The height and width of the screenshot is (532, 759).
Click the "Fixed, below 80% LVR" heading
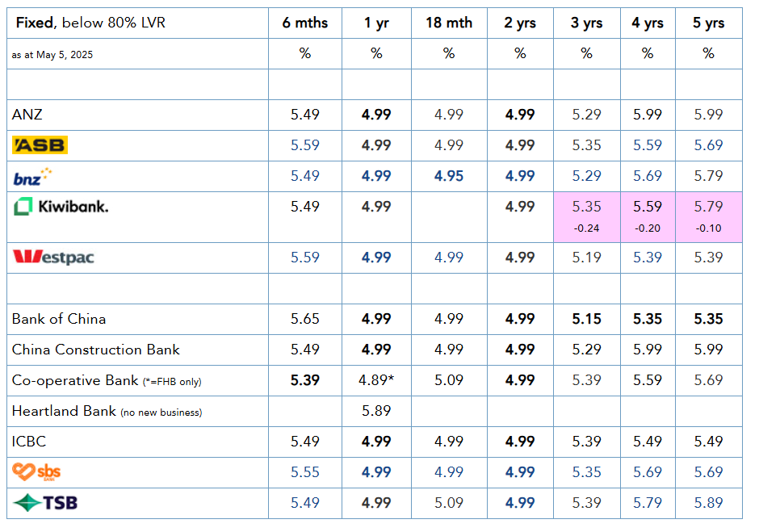tap(90, 23)
